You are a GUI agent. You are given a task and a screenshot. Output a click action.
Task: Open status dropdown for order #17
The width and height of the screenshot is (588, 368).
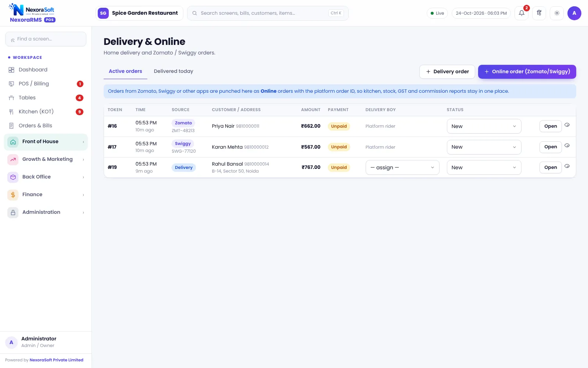484,147
